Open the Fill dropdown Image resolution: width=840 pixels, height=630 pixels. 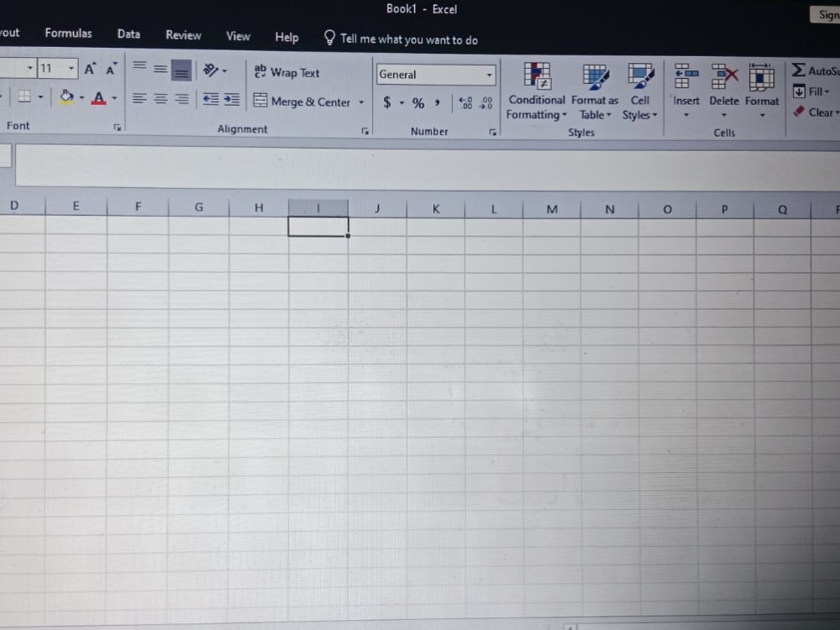coord(811,92)
